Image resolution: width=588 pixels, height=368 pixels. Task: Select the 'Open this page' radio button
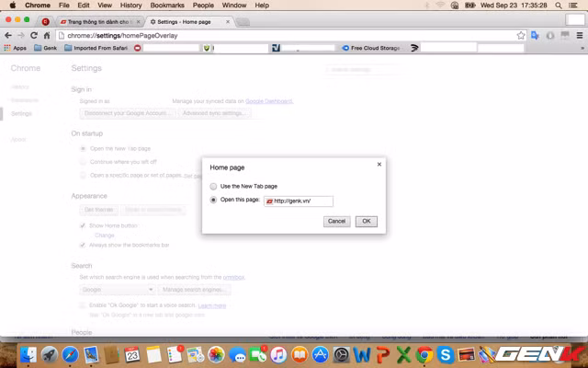pos(214,200)
